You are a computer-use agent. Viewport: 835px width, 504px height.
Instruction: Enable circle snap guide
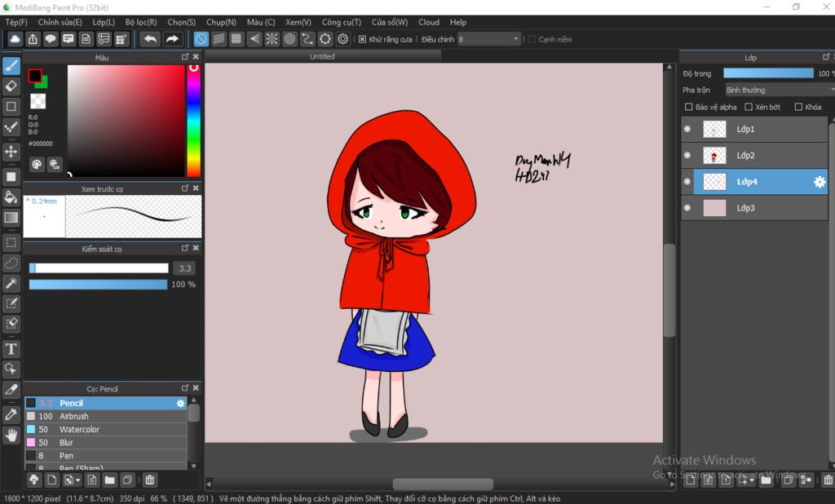tap(289, 39)
